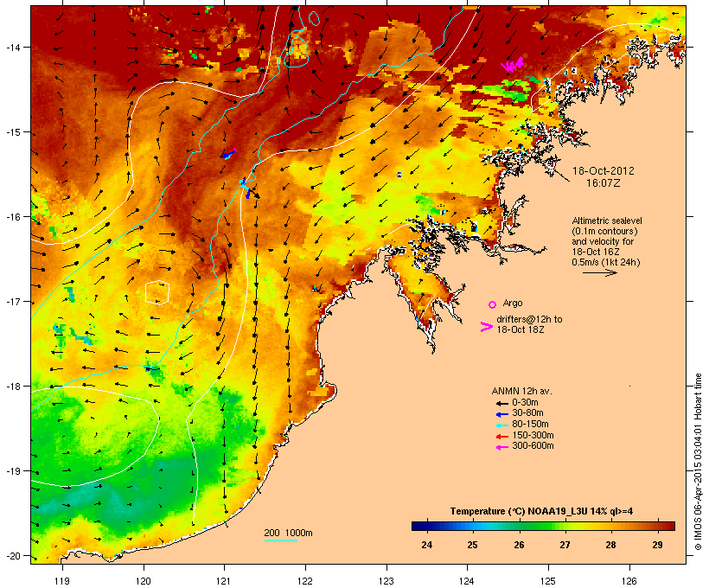This screenshot has height=588, width=709.
Task: Select the '16:07Z' time label
Action: point(604,183)
